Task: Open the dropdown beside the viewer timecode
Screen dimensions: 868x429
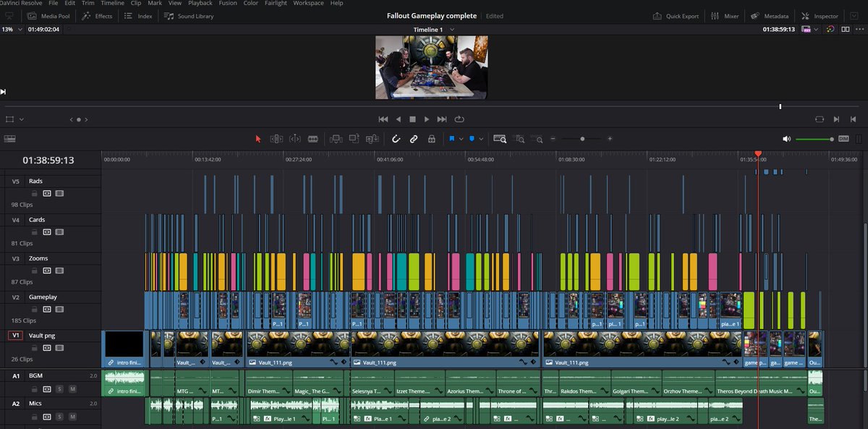Action: (816, 30)
